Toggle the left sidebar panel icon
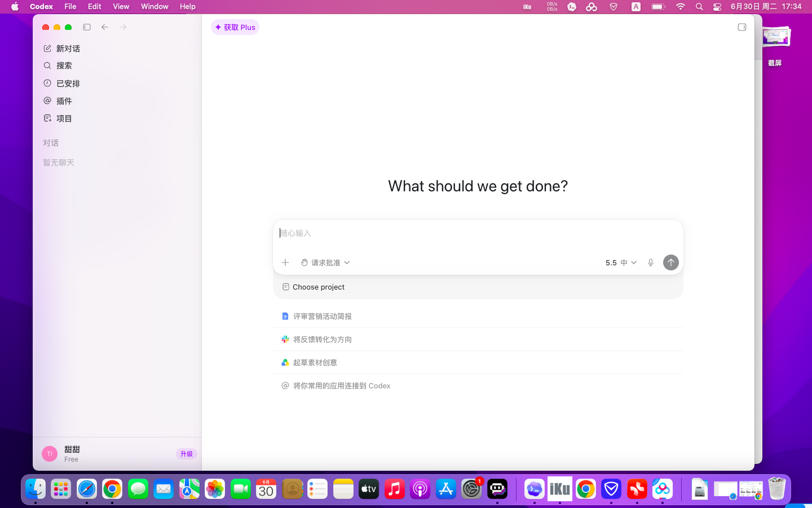The height and width of the screenshot is (508, 812). [x=87, y=27]
